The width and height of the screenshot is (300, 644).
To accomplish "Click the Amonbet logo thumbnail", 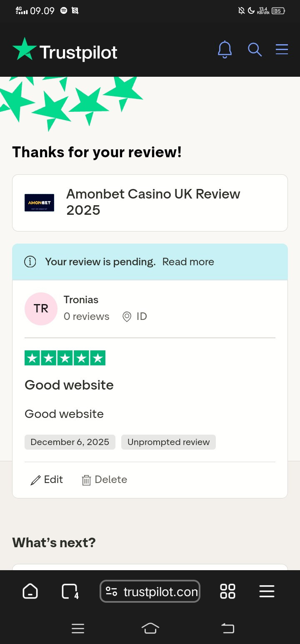I will (x=40, y=203).
